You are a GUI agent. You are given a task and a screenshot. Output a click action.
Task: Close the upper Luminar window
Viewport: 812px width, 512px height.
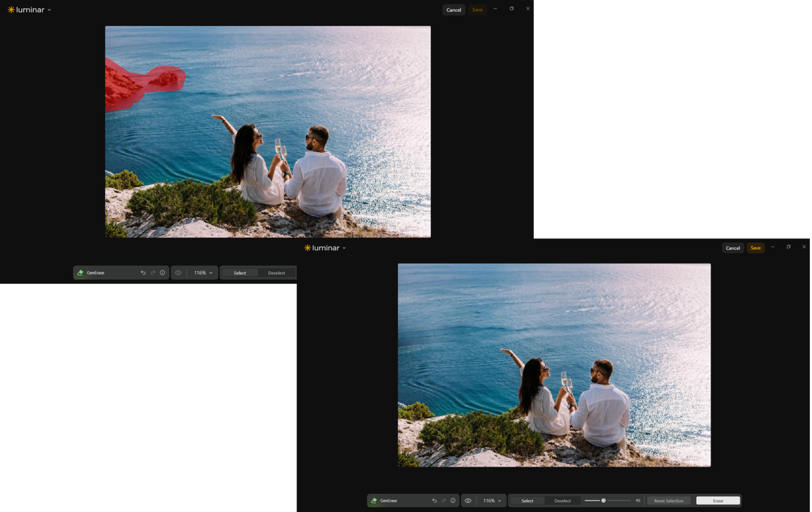click(x=528, y=9)
